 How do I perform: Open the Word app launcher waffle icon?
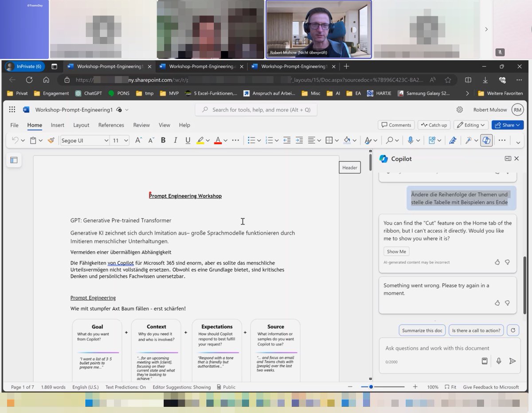[12, 109]
